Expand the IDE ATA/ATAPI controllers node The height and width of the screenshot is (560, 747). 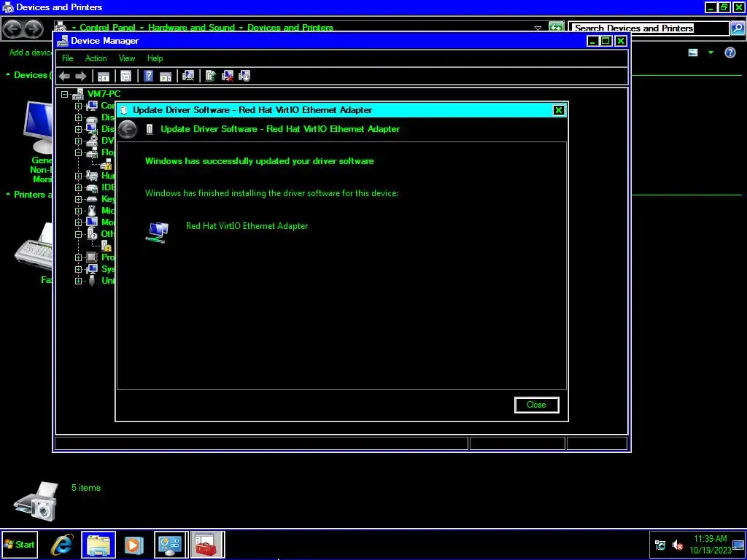pyautogui.click(x=79, y=187)
